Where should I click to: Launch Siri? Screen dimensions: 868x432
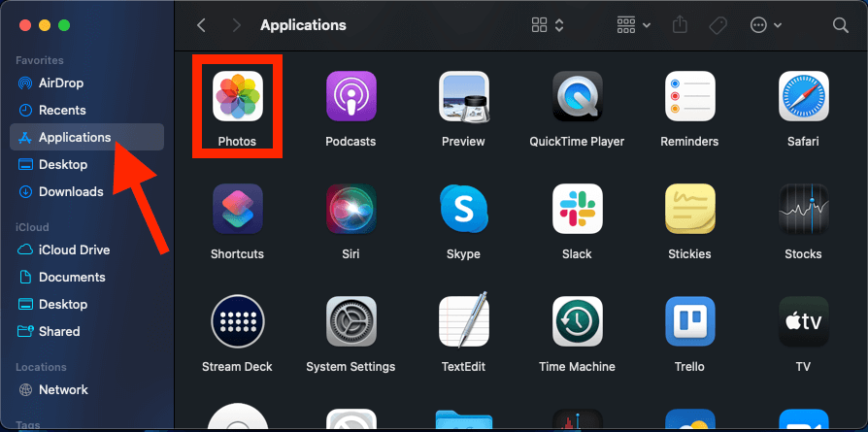coord(351,209)
